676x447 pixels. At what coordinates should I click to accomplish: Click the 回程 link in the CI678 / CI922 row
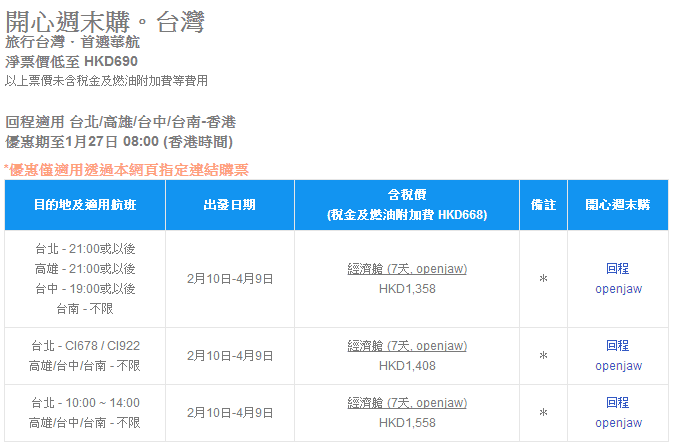[x=617, y=346]
